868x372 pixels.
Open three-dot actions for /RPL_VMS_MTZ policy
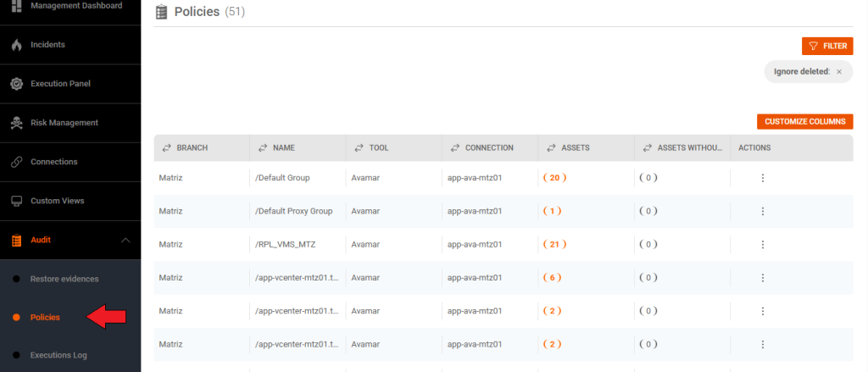point(762,244)
